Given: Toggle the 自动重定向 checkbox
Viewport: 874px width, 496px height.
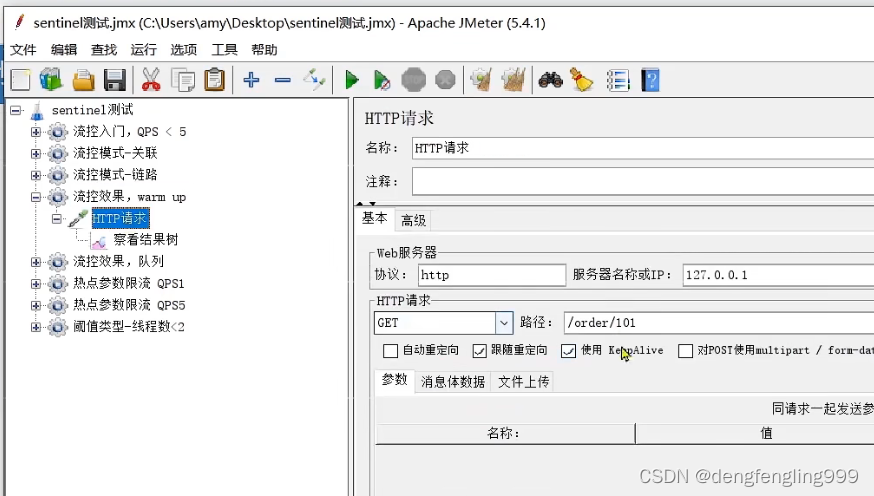Looking at the screenshot, I should click(x=390, y=351).
